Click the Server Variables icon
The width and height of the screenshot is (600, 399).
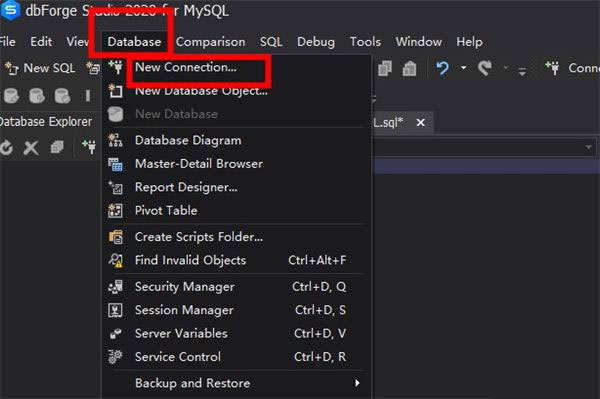pos(115,334)
